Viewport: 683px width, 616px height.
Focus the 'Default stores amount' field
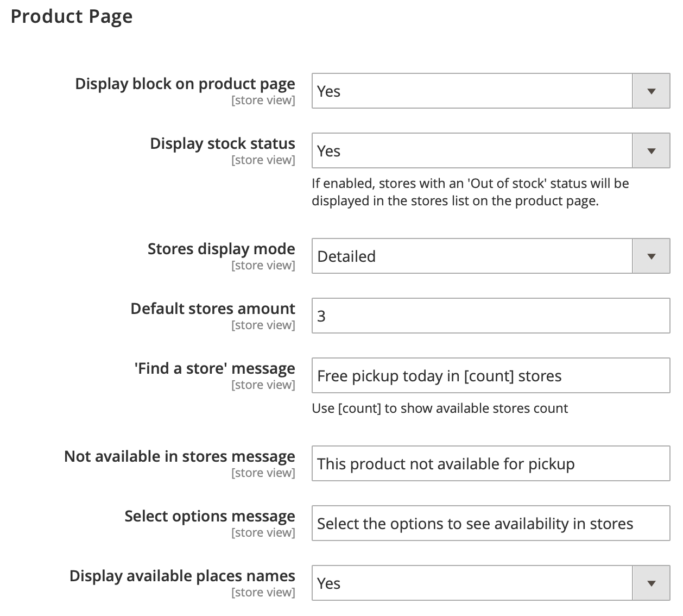click(491, 316)
